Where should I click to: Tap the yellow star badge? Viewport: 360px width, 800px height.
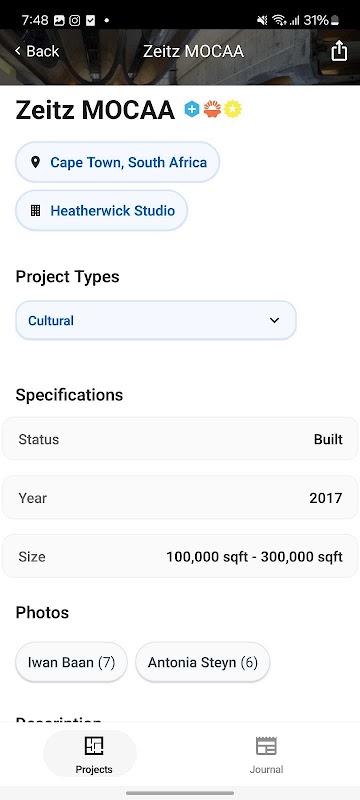point(233,109)
